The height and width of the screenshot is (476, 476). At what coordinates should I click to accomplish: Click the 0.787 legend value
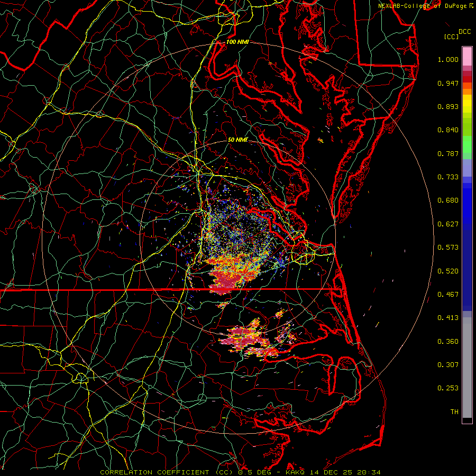point(448,153)
